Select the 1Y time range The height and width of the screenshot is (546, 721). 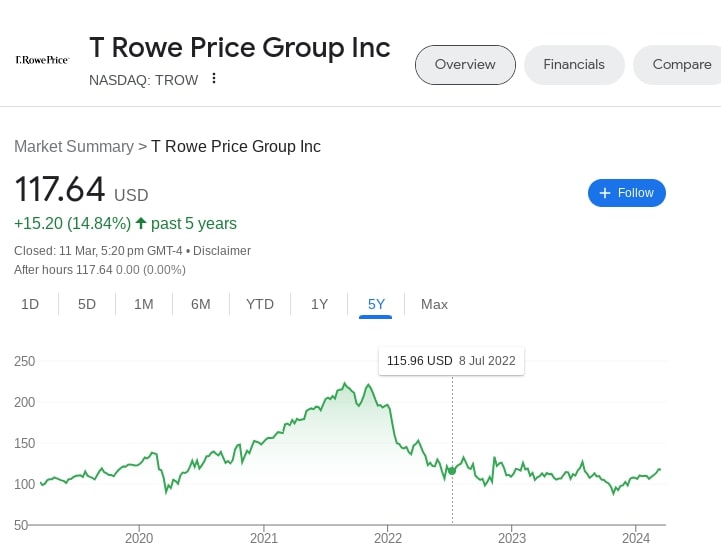[x=319, y=304]
